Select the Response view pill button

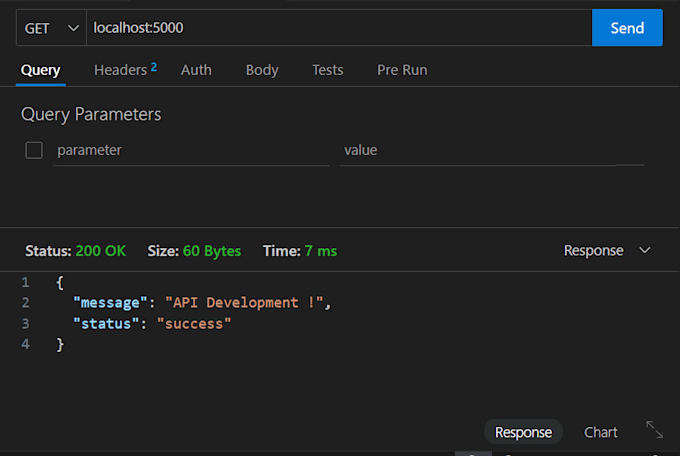[523, 432]
